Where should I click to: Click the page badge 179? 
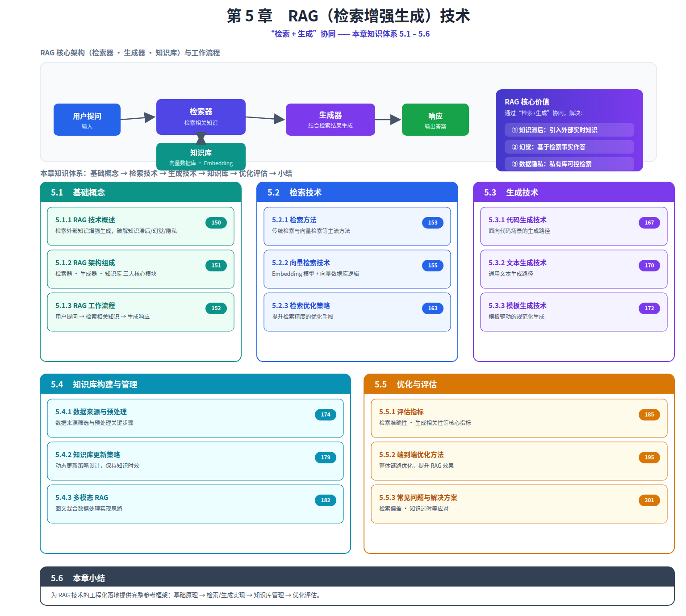click(326, 458)
